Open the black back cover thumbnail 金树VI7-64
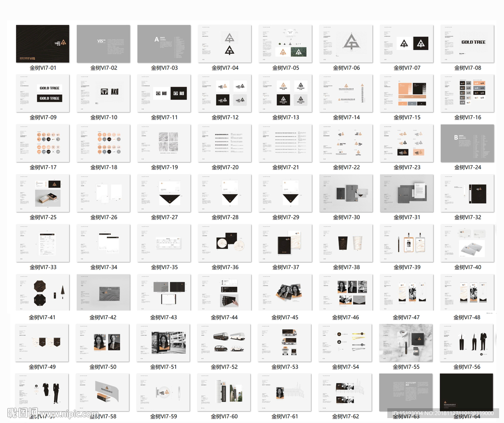504x423 pixels. pyautogui.click(x=467, y=393)
